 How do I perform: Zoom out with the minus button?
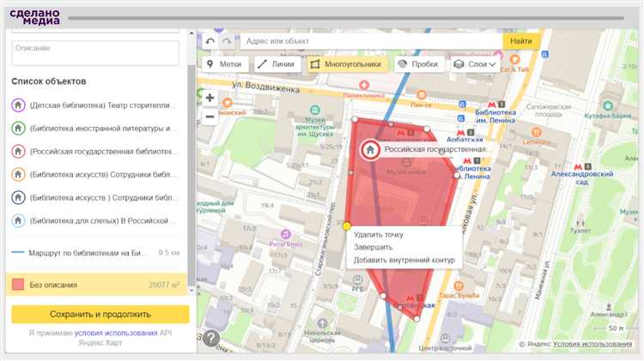click(x=210, y=117)
